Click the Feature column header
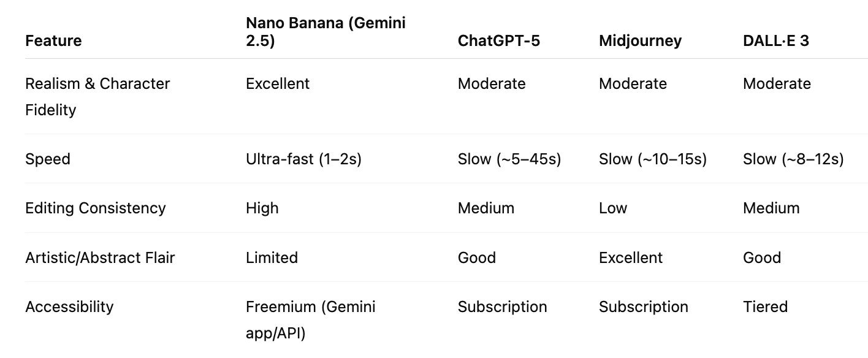Viewport: 868px width, 358px height. pyautogui.click(x=53, y=41)
